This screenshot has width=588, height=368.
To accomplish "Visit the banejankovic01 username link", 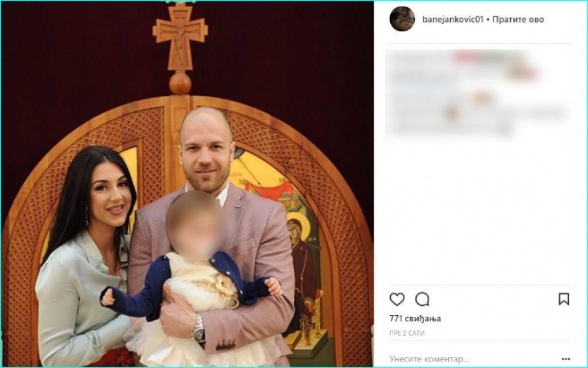I will pyautogui.click(x=453, y=20).
